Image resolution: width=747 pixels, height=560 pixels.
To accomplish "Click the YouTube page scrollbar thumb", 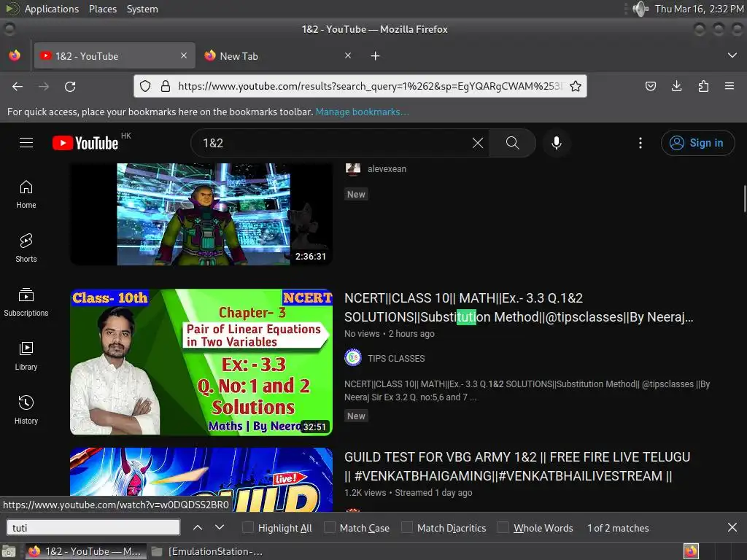I will pyautogui.click(x=745, y=198).
